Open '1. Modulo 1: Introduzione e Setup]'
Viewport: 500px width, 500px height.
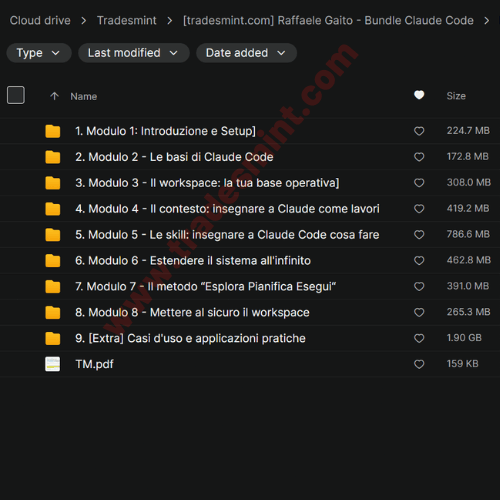[x=165, y=131]
